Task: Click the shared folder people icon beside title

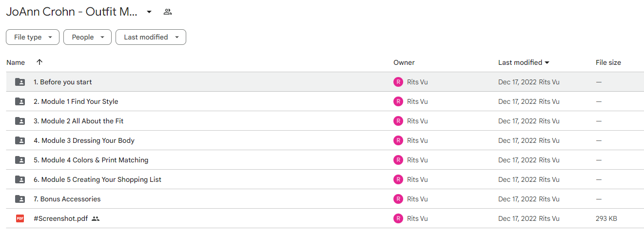Action: point(168,12)
